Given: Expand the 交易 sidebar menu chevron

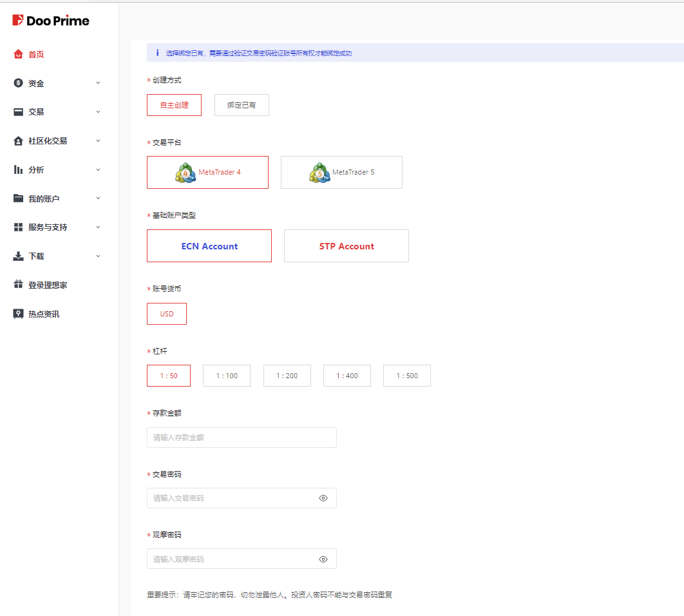Looking at the screenshot, I should (98, 111).
